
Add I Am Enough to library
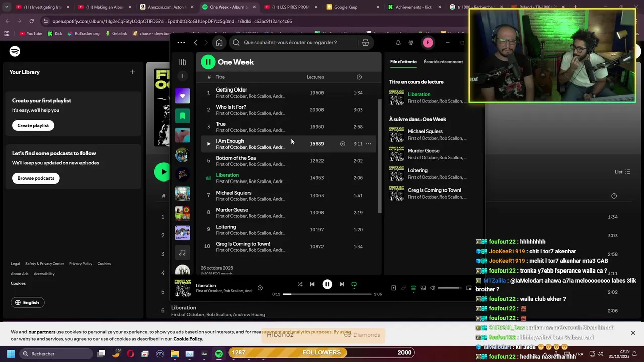click(342, 144)
